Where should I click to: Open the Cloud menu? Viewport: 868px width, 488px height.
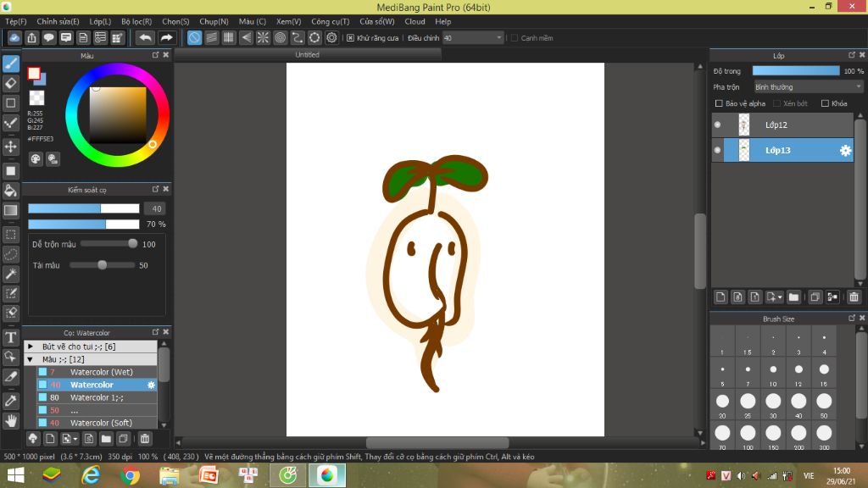[415, 21]
